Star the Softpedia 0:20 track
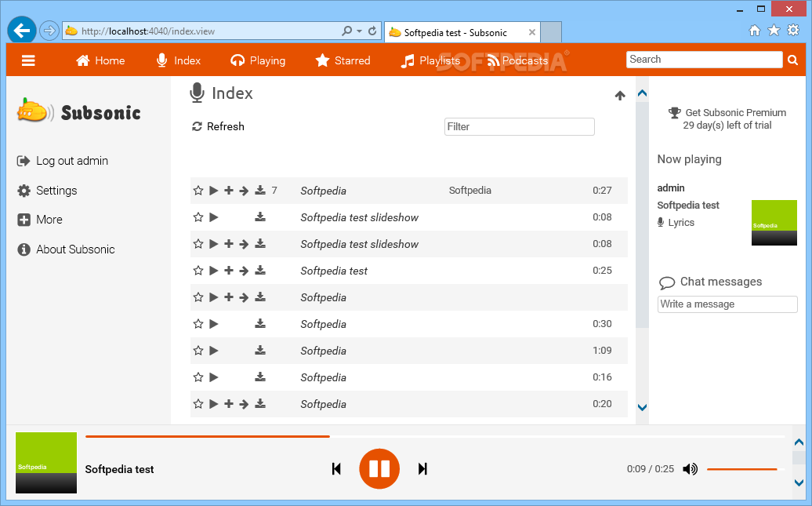The width and height of the screenshot is (812, 506). click(x=198, y=404)
